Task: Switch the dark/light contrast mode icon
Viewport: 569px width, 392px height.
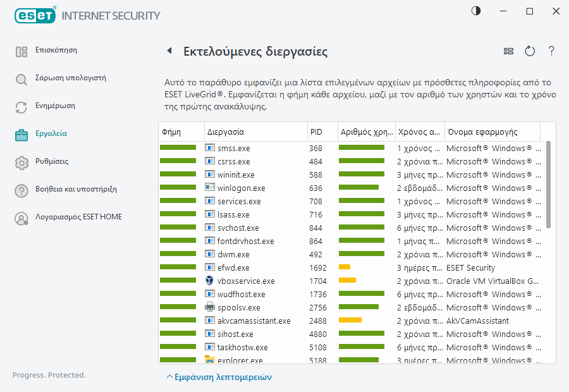Action: 475,11
